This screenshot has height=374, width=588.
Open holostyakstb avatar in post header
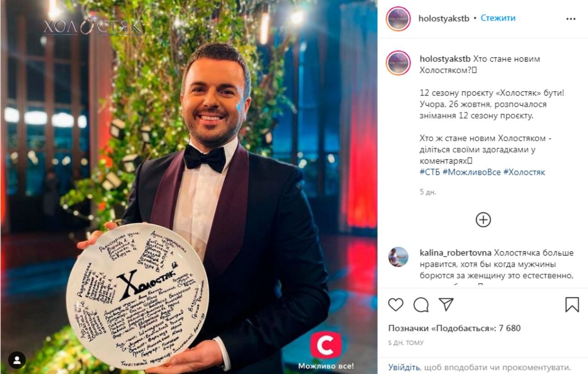[x=398, y=19]
